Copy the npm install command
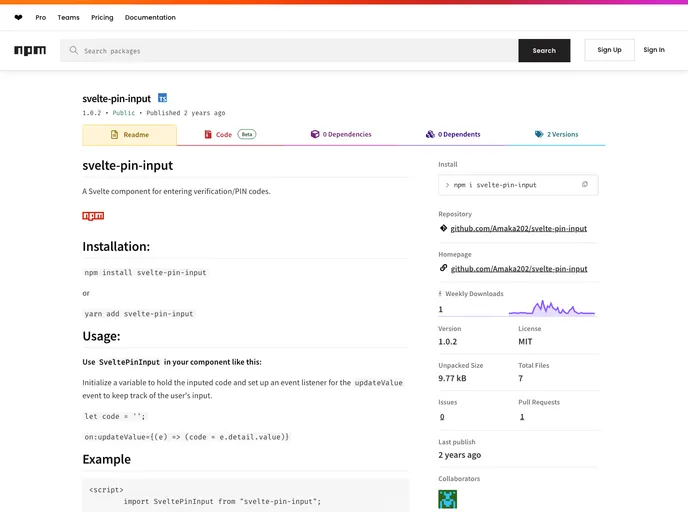 click(584, 185)
